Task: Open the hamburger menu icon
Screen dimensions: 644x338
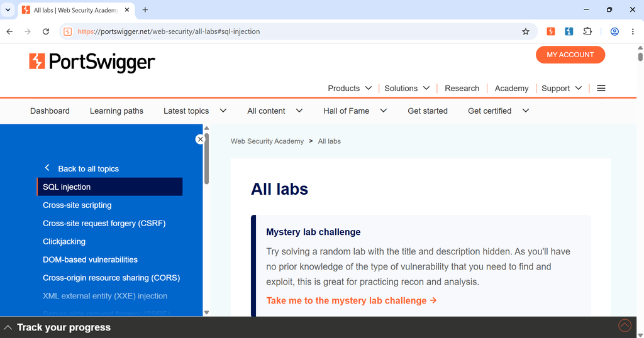Action: 601,88
